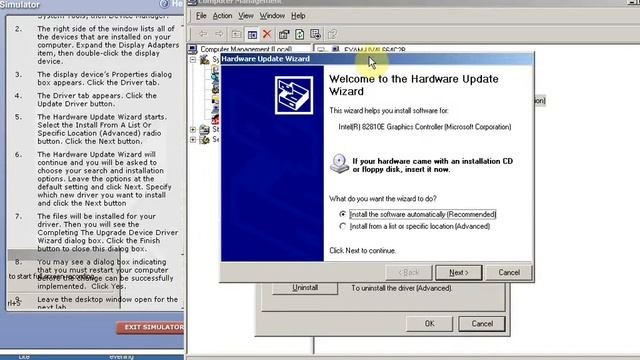Open the Properties toolbar icon
The height and width of the screenshot is (360, 640).
pyautogui.click(x=284, y=34)
